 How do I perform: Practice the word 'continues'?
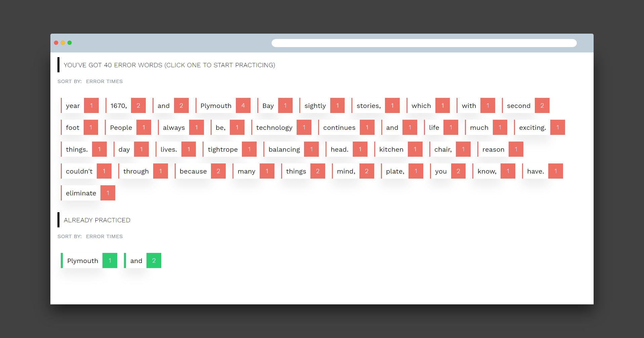[x=346, y=127]
